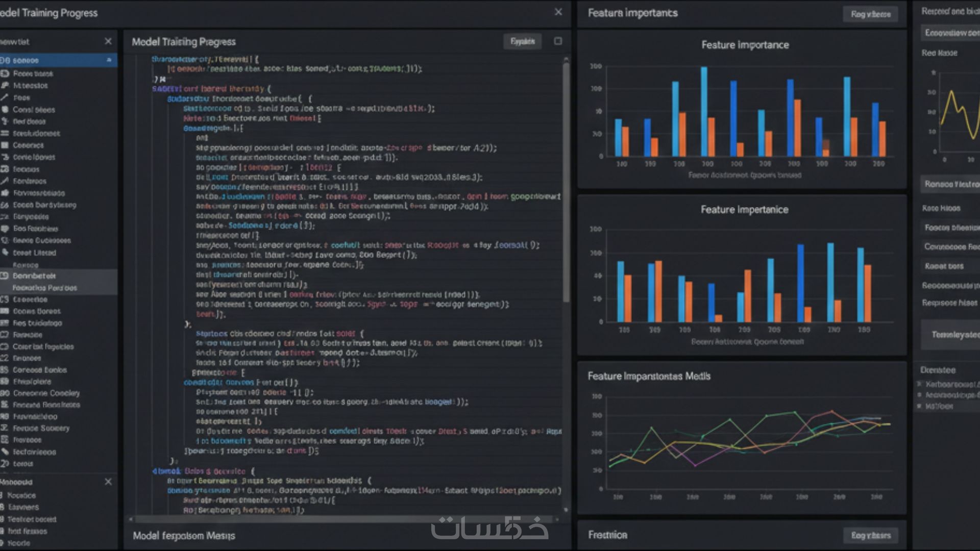Select Feroce Soceery in sidebar list
Image resolution: width=980 pixels, height=551 pixels.
(x=41, y=429)
